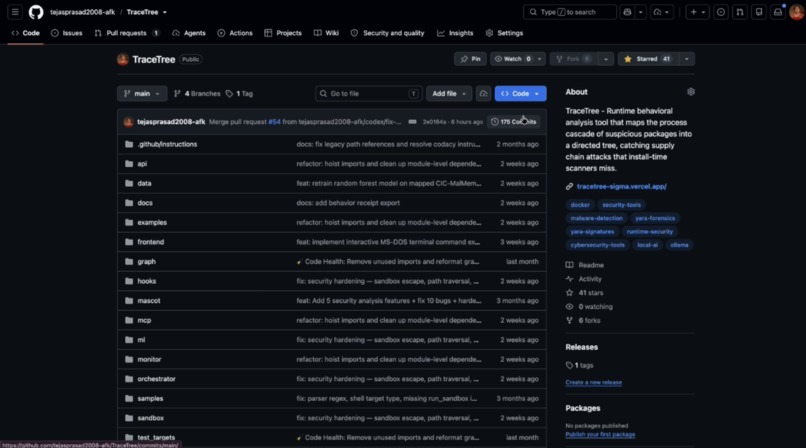
Task: Open Security and quality tab
Action: tap(388, 33)
